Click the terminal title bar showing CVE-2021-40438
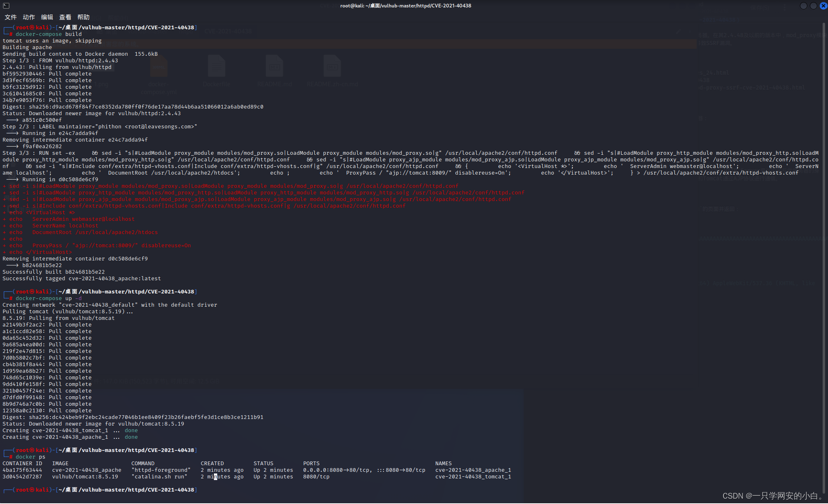This screenshot has width=828, height=504. point(405,5)
